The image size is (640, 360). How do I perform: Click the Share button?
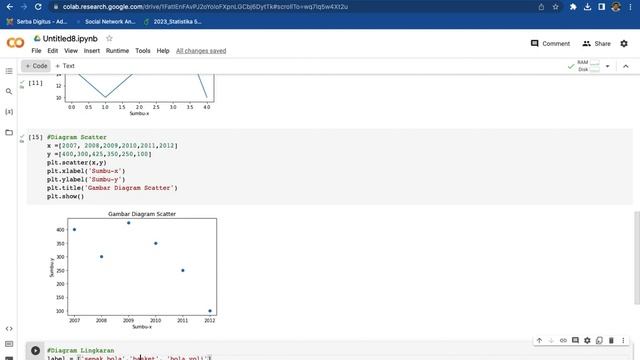click(597, 43)
